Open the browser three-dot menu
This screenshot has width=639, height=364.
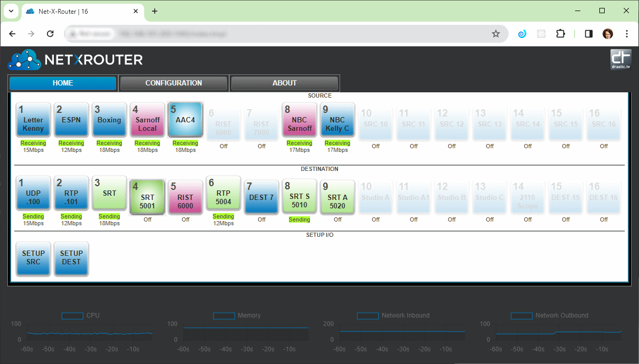click(626, 33)
